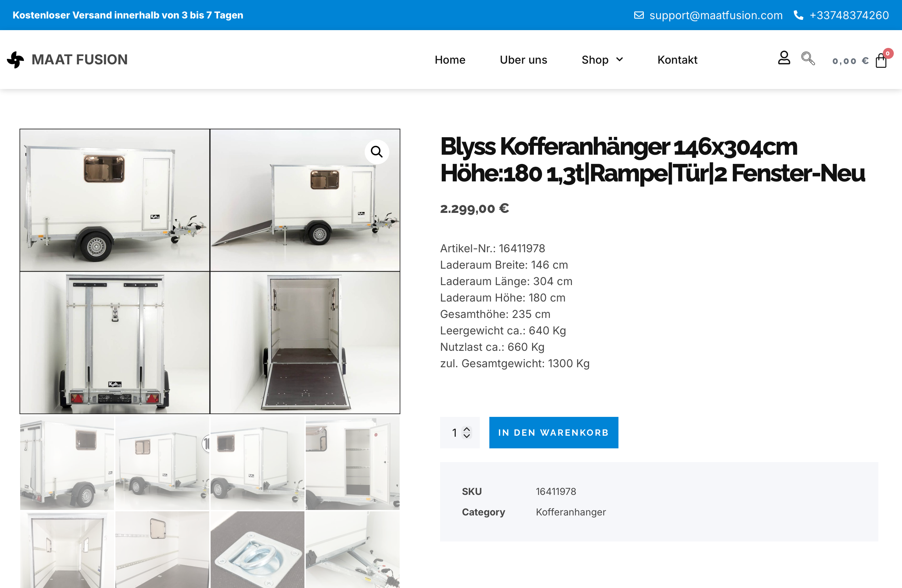This screenshot has width=902, height=588.
Task: Click the text Laderaum Breite: 146 cm
Action: click(x=504, y=265)
